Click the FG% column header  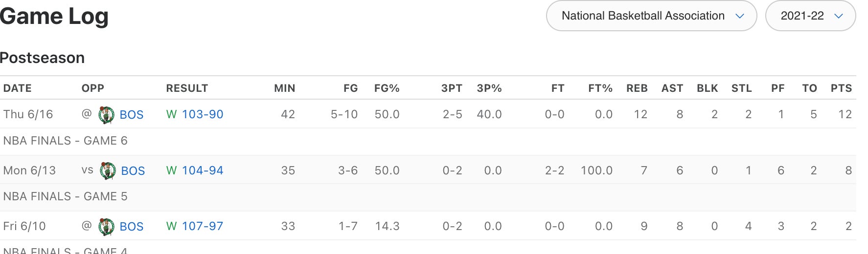coord(387,88)
